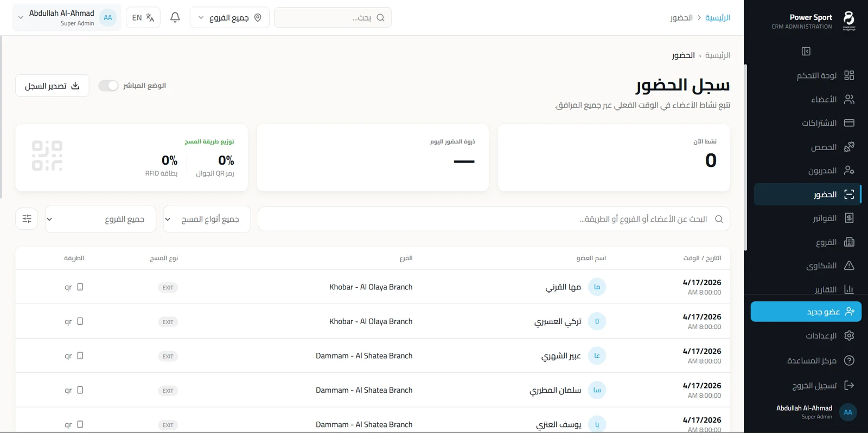Click the الفواتير invoices icon
The width and height of the screenshot is (868, 433).
click(849, 218)
